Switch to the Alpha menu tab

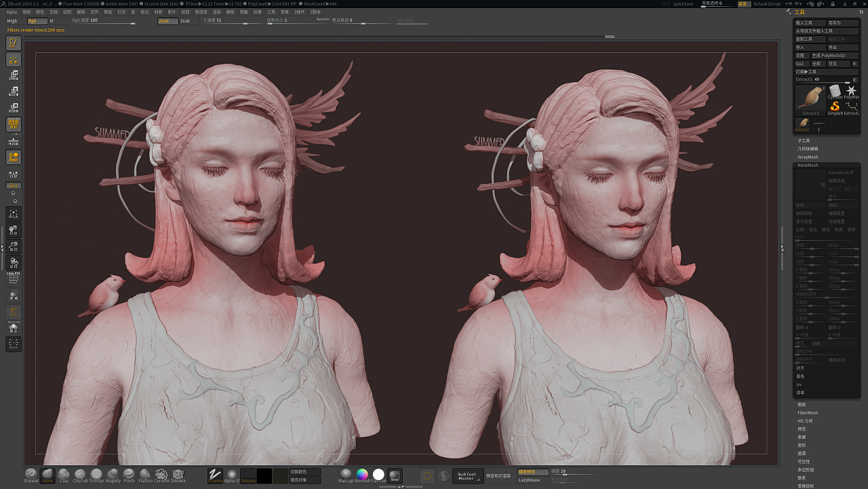[x=11, y=12]
